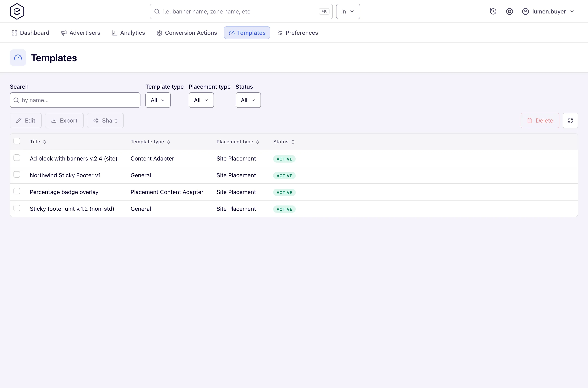Click 'Content Adapter' cell in first row
Image resolution: width=588 pixels, height=388 pixels.
[x=152, y=159]
